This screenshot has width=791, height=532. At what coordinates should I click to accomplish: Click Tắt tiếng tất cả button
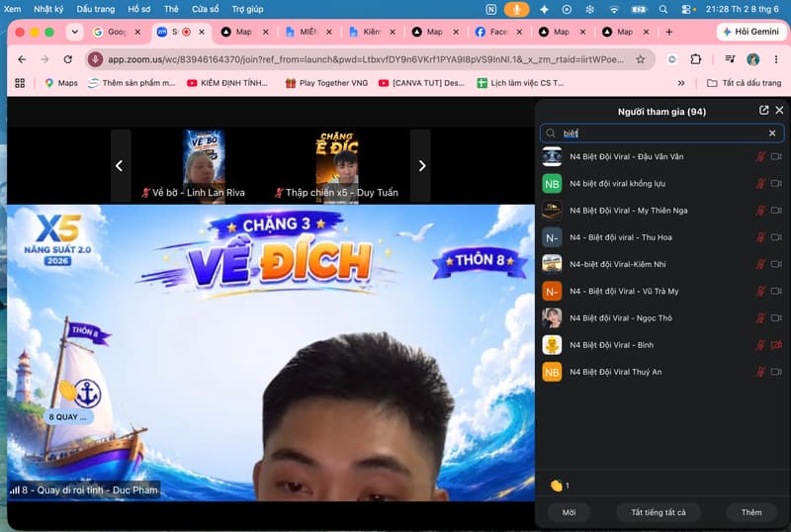[659, 512]
